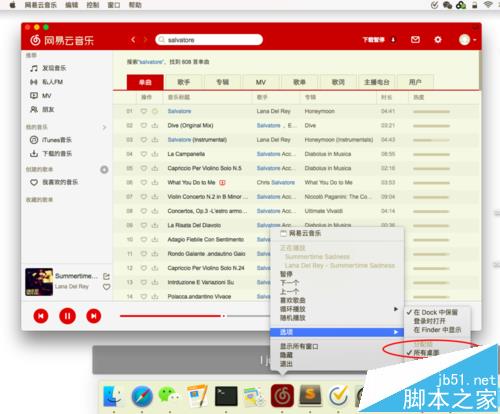Viewport: 500px width, 414px height.
Task: Expand the 循环播放 submenu
Action: [337, 309]
